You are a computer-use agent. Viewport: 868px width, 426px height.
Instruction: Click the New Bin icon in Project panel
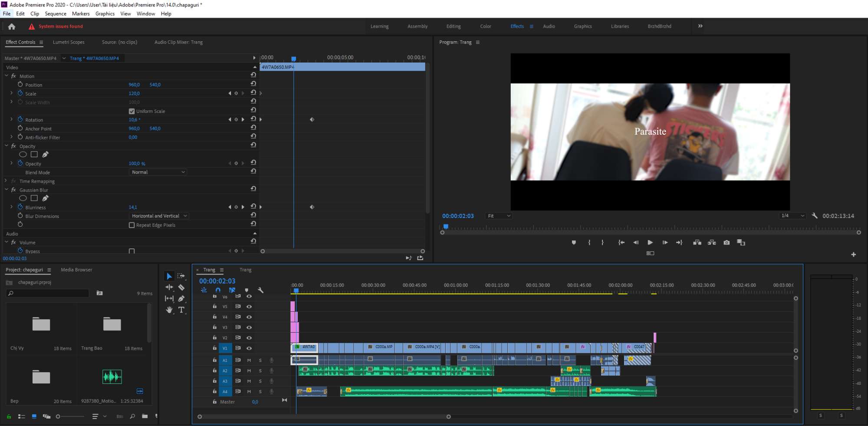(145, 416)
